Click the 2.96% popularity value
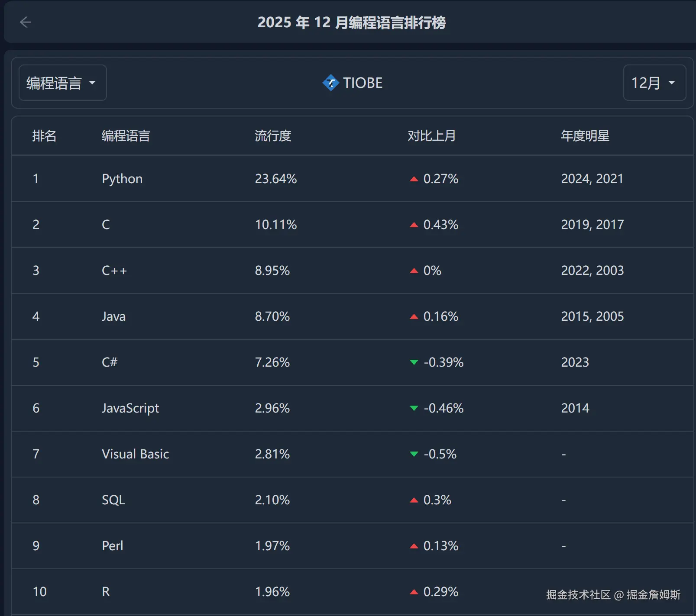 [272, 408]
